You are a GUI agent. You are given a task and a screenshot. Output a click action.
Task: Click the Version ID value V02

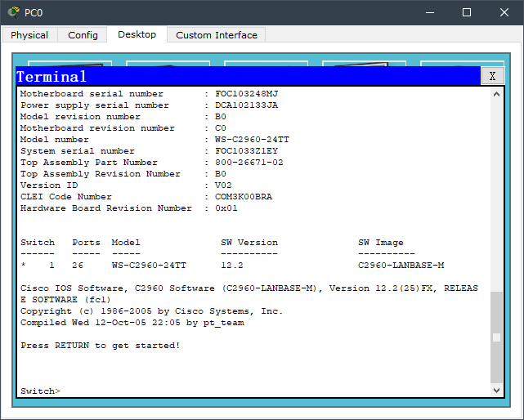223,185
